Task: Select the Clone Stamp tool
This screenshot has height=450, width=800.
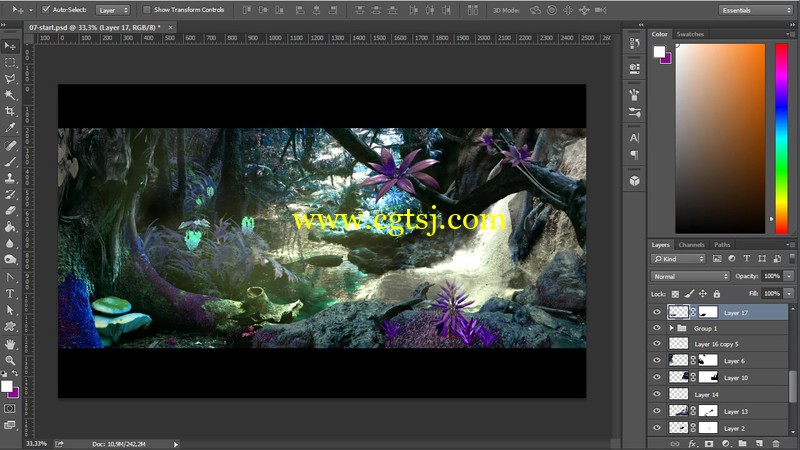Action: click(10, 178)
